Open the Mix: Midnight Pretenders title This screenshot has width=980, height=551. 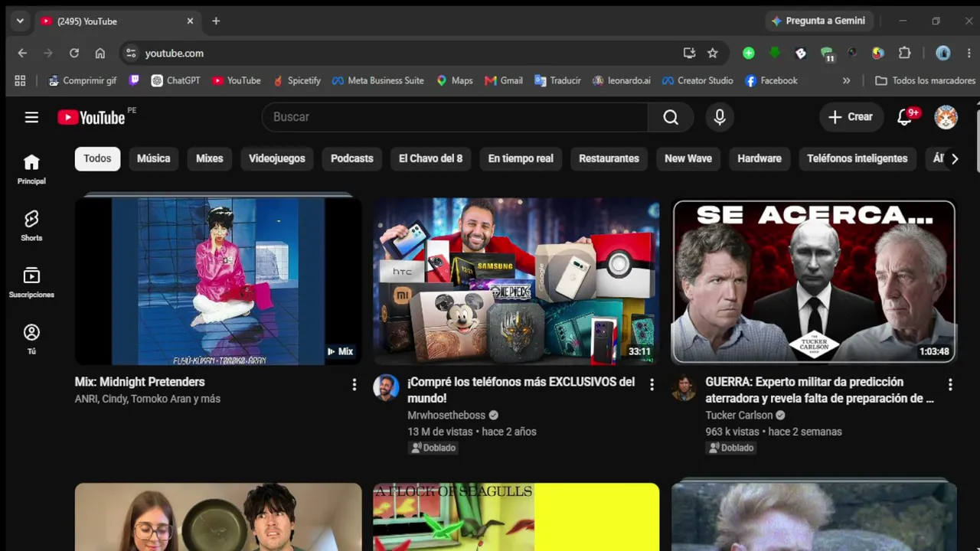pyautogui.click(x=140, y=382)
